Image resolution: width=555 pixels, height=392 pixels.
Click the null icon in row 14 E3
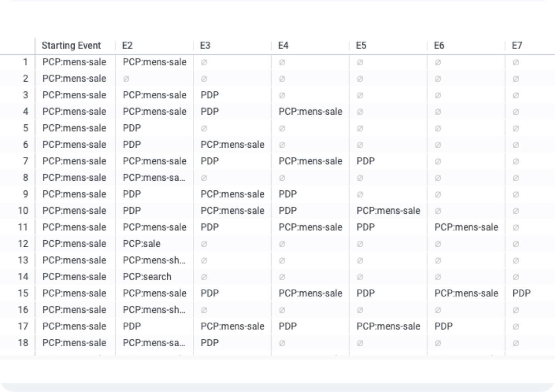[204, 277]
